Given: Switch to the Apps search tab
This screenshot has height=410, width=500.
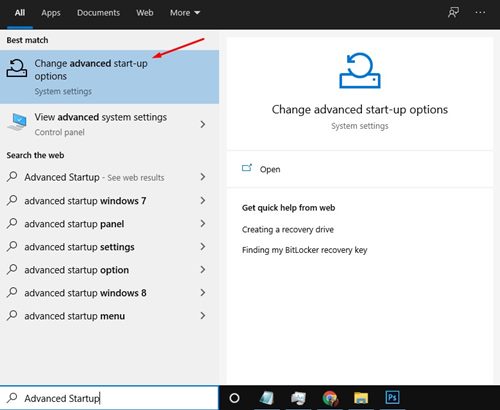Looking at the screenshot, I should click(x=51, y=13).
